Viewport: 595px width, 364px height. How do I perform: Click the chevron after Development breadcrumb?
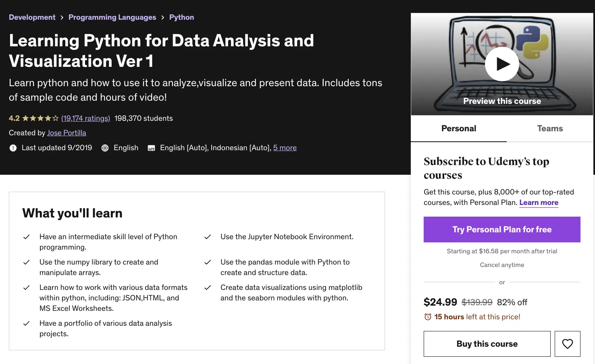tap(62, 17)
